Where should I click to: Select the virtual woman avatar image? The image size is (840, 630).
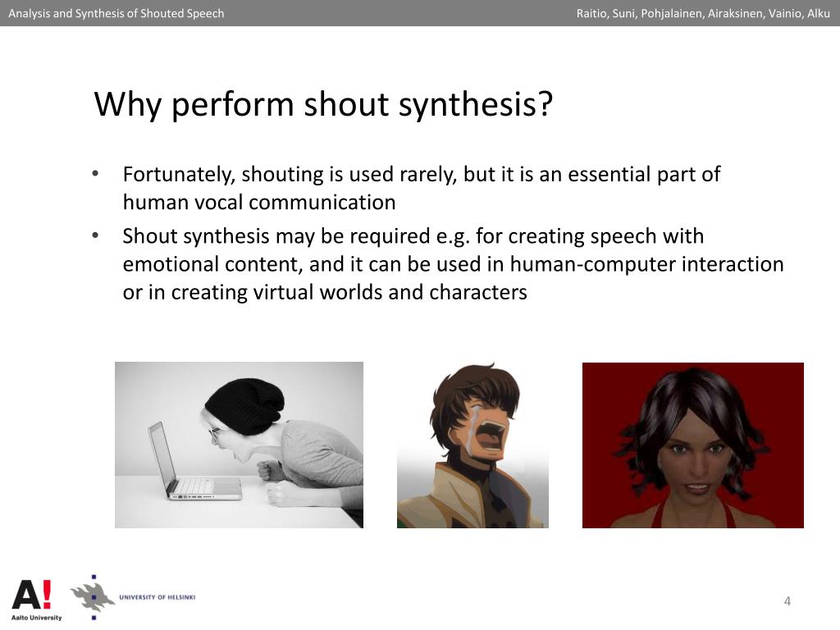pos(692,445)
